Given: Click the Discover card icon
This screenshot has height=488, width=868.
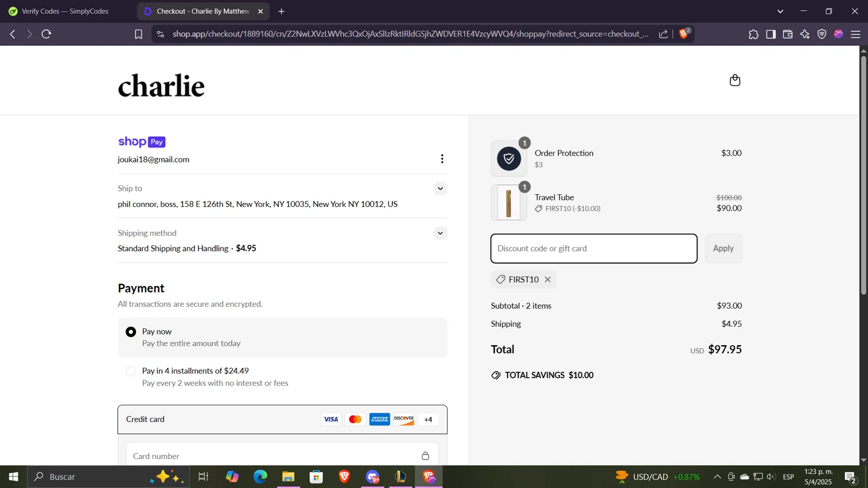Looking at the screenshot, I should coord(404,419).
